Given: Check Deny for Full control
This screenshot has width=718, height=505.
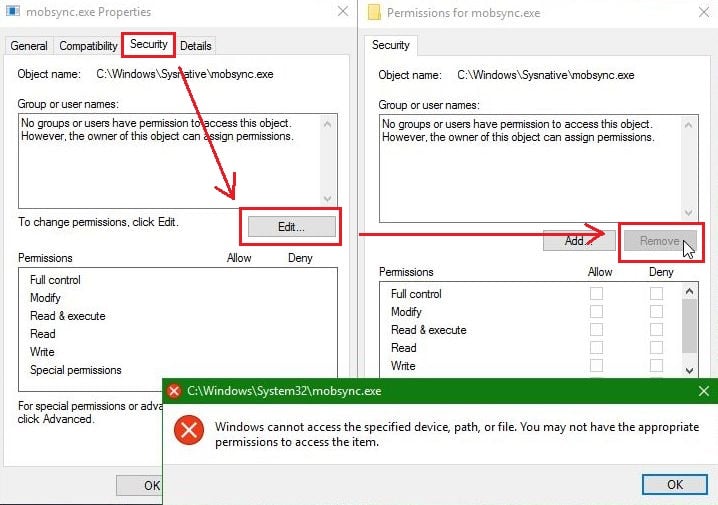Looking at the screenshot, I should tap(656, 293).
